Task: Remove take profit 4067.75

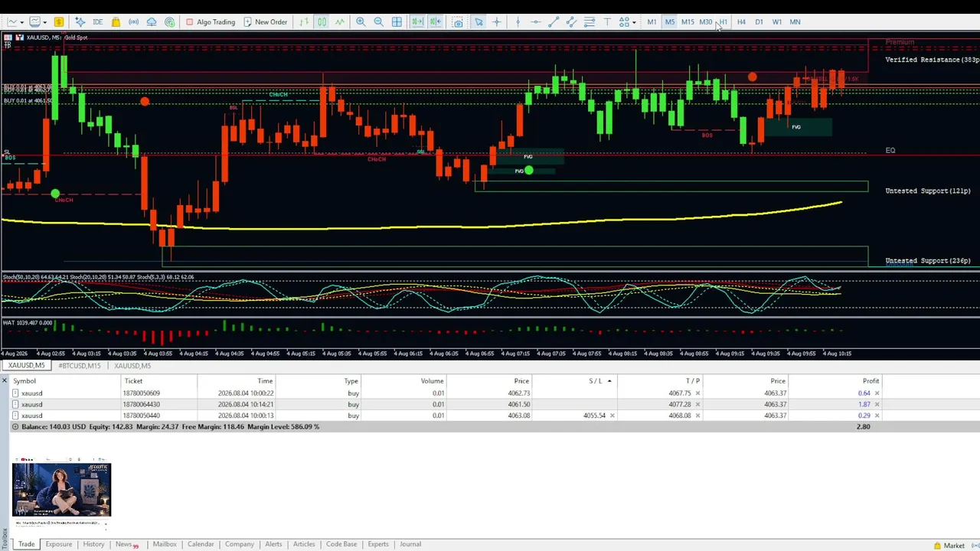Action: click(697, 393)
